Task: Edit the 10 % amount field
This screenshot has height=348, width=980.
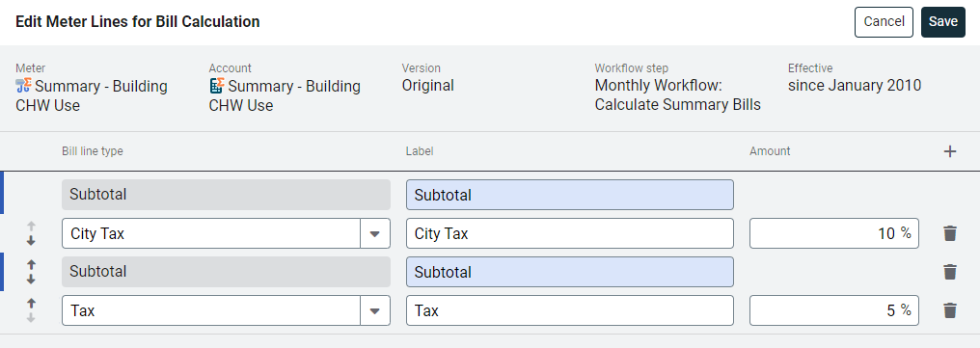Action: click(833, 233)
